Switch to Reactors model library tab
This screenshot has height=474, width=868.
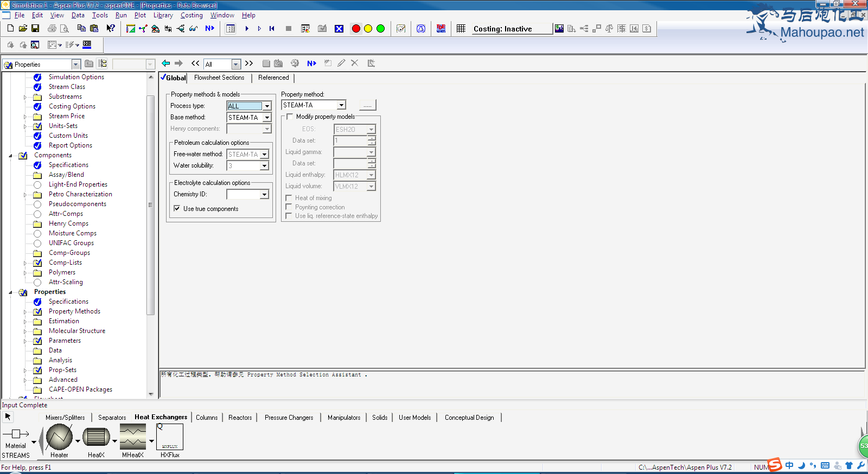(x=240, y=418)
